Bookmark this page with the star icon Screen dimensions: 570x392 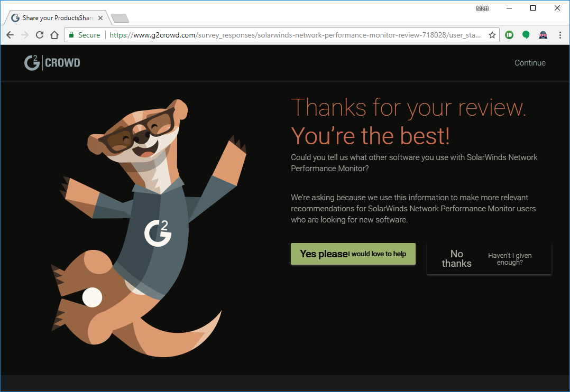coord(492,35)
